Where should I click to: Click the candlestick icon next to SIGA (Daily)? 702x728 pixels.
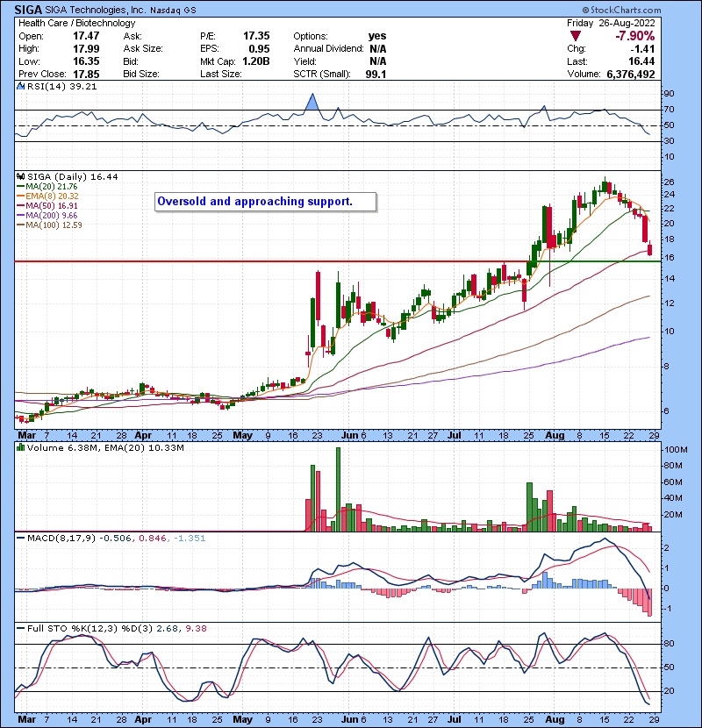coord(20,177)
